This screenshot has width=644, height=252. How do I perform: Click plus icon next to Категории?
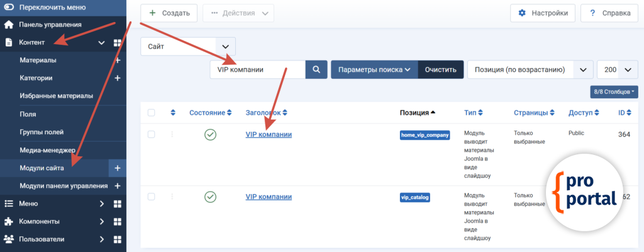pyautogui.click(x=118, y=78)
